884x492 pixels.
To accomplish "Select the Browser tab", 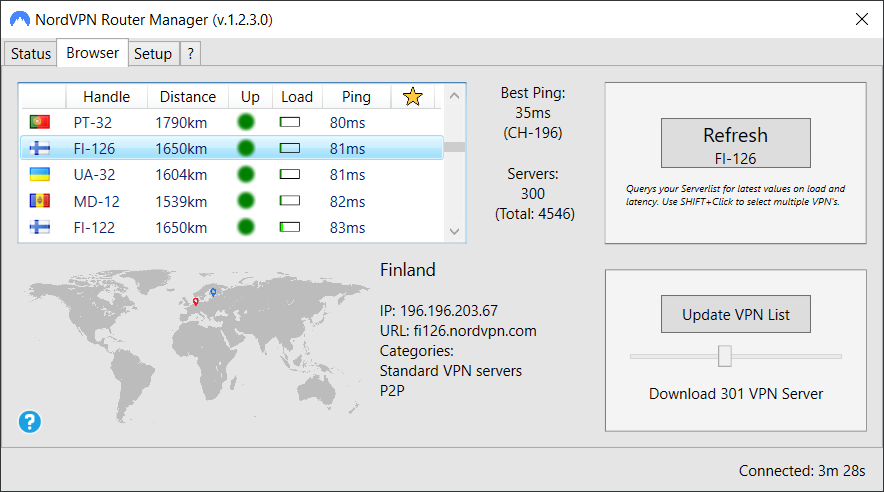I will tap(92, 52).
